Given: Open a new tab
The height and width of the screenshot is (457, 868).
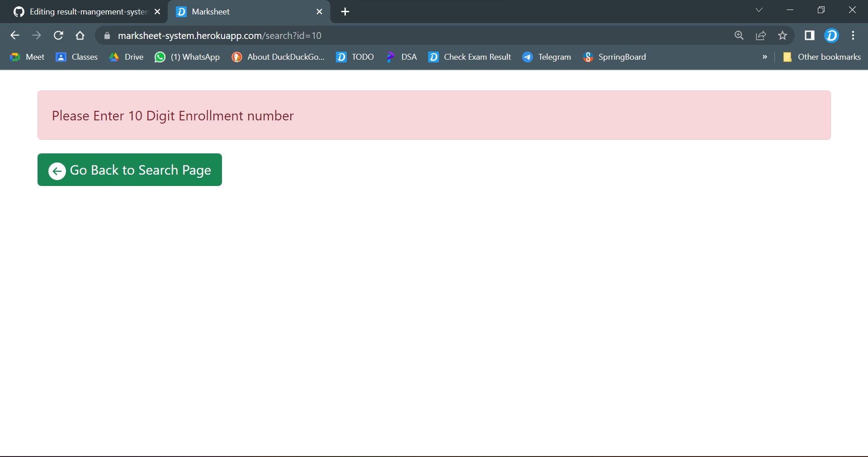Looking at the screenshot, I should 345,12.
